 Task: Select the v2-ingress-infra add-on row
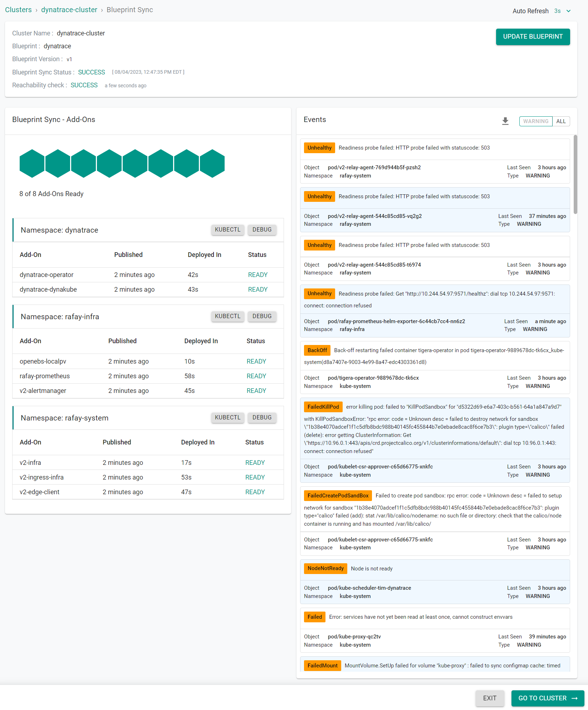coord(148,477)
